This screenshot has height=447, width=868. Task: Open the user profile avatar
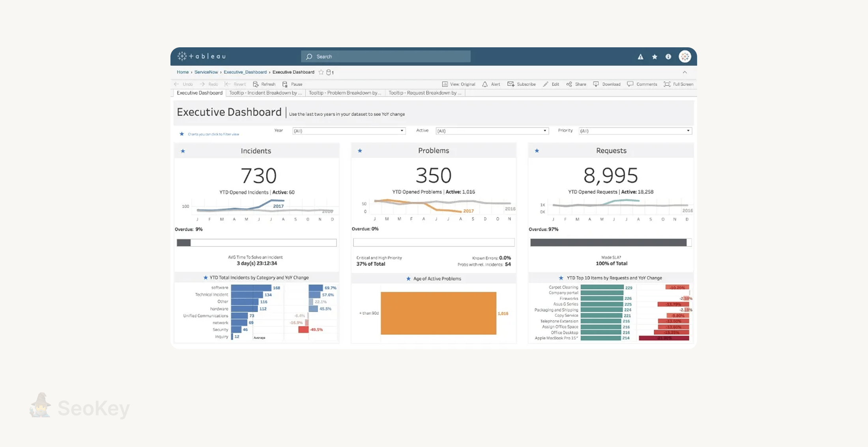point(685,57)
